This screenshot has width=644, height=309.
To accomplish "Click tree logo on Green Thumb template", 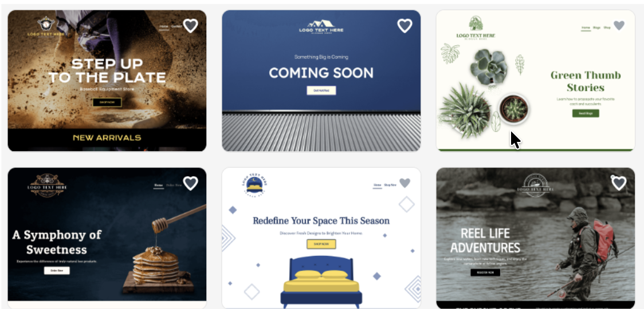I will pos(476,24).
